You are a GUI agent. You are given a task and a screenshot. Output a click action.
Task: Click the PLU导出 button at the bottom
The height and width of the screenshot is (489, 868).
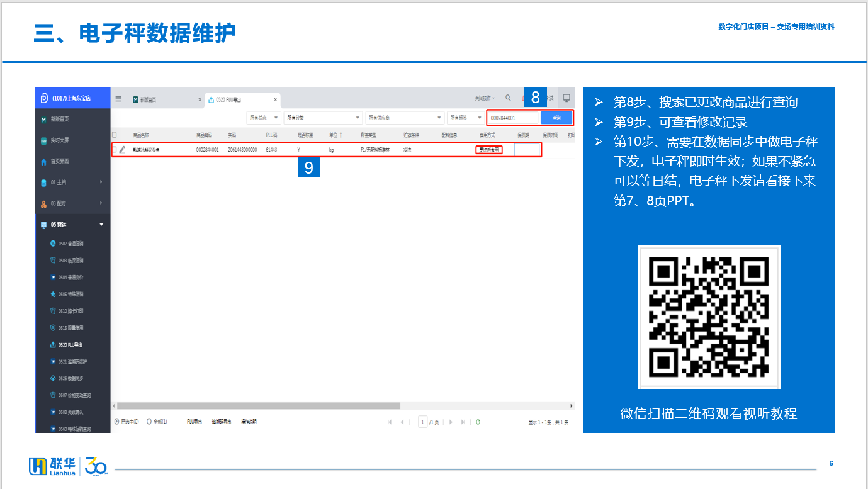click(194, 422)
